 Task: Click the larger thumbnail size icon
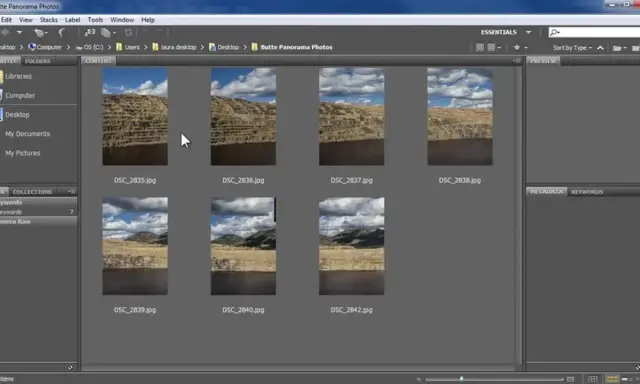[570, 380]
